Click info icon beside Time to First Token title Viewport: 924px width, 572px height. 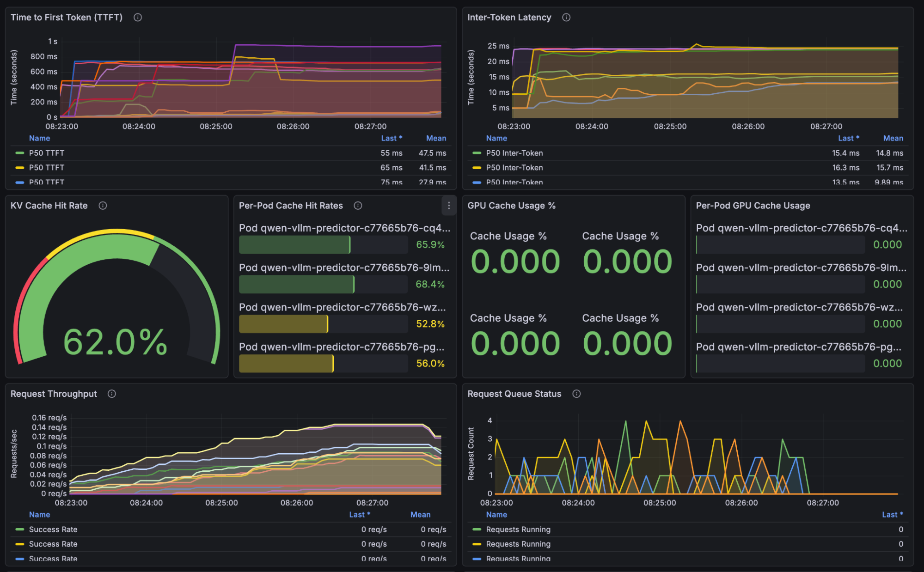click(x=138, y=18)
